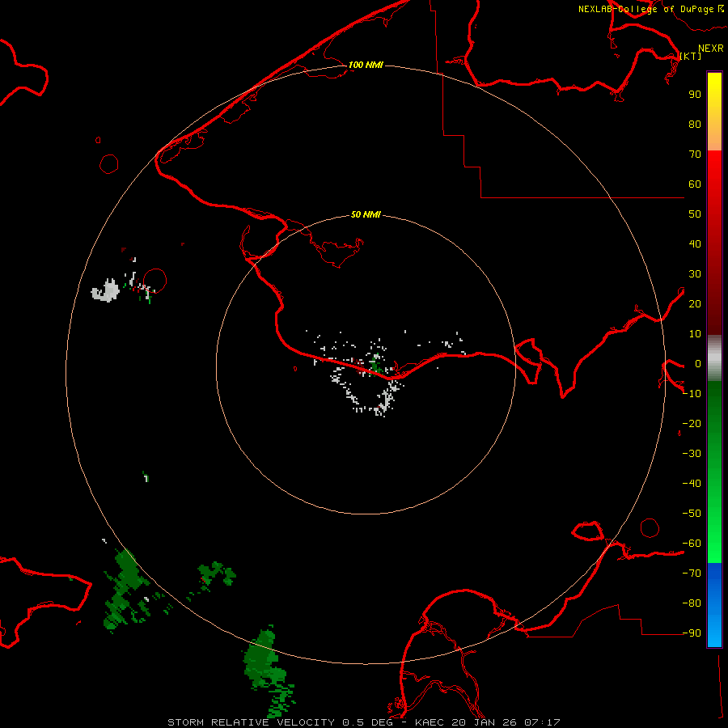Viewport: 728px width, 728px height.
Task: Click the -30 scale value
Action: click(x=692, y=454)
